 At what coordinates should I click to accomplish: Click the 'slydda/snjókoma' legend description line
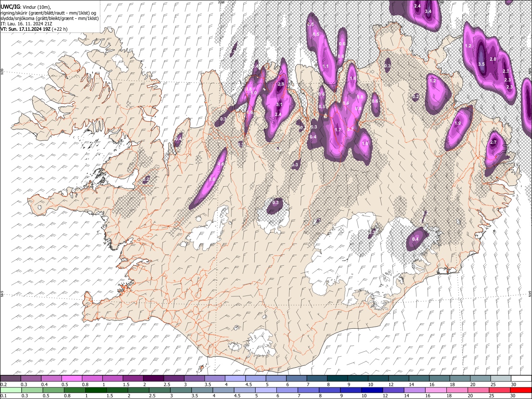[x=50, y=18]
